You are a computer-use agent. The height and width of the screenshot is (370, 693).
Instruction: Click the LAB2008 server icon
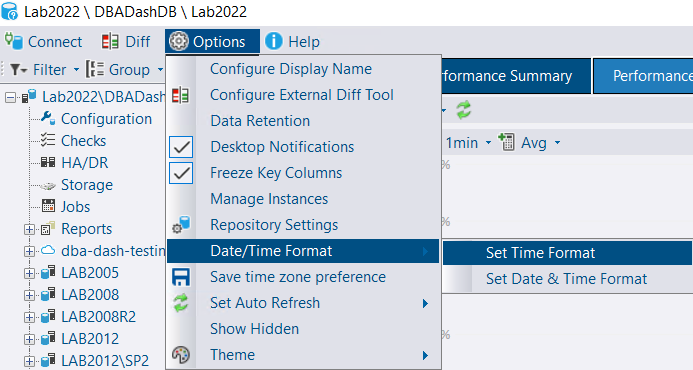coord(48,294)
